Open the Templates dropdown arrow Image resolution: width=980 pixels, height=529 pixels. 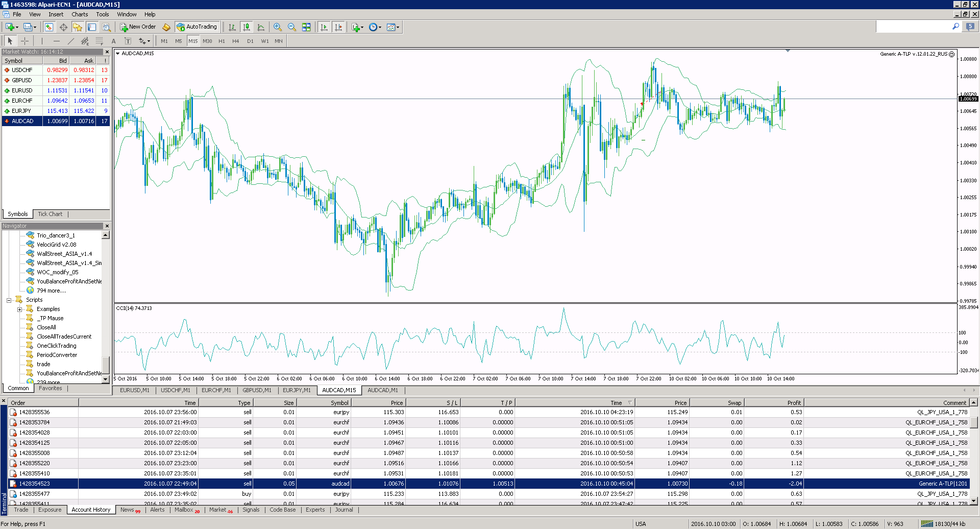[398, 27]
